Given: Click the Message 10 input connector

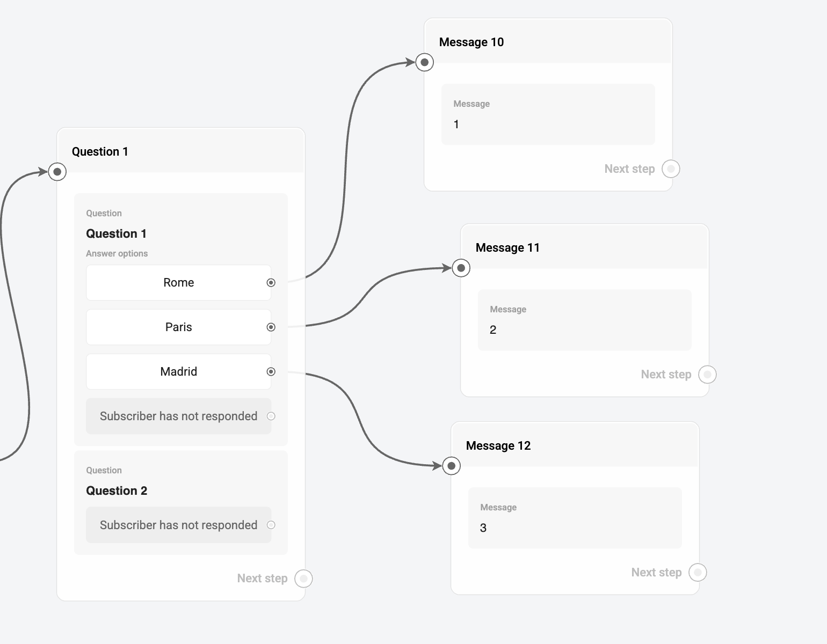Looking at the screenshot, I should pos(425,62).
